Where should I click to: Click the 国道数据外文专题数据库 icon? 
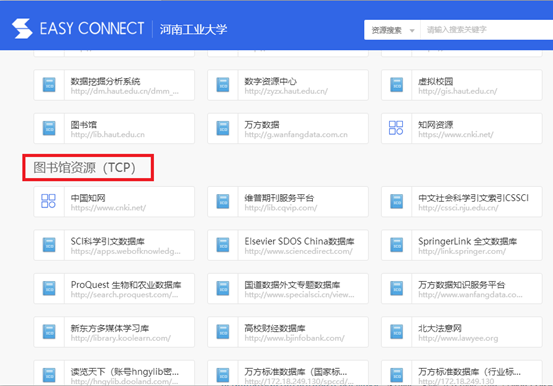click(x=223, y=288)
